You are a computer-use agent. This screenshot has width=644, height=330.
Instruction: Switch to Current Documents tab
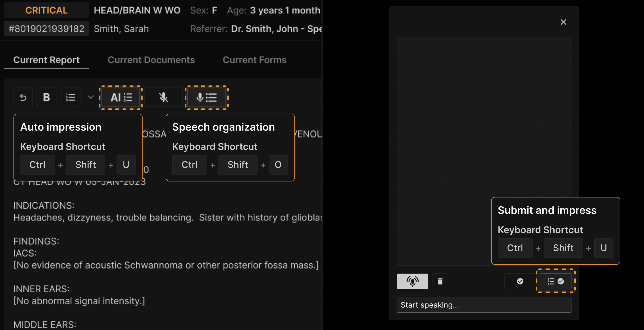click(151, 60)
